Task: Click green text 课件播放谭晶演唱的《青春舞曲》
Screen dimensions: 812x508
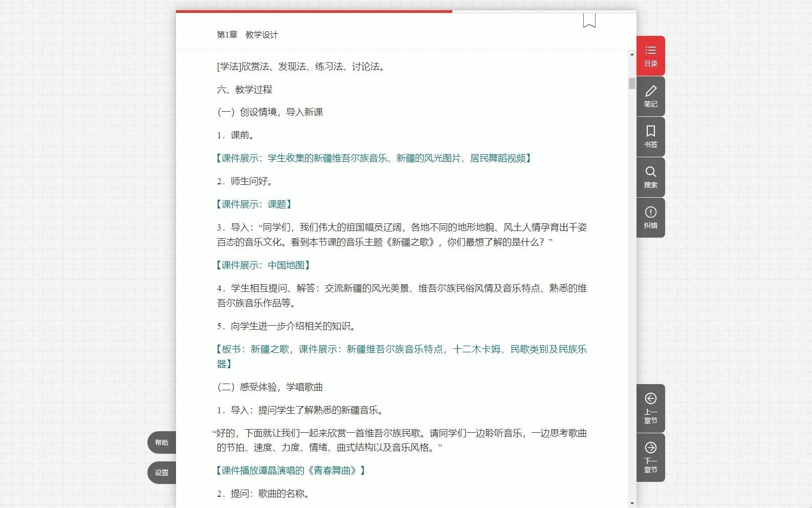Action: pos(291,471)
